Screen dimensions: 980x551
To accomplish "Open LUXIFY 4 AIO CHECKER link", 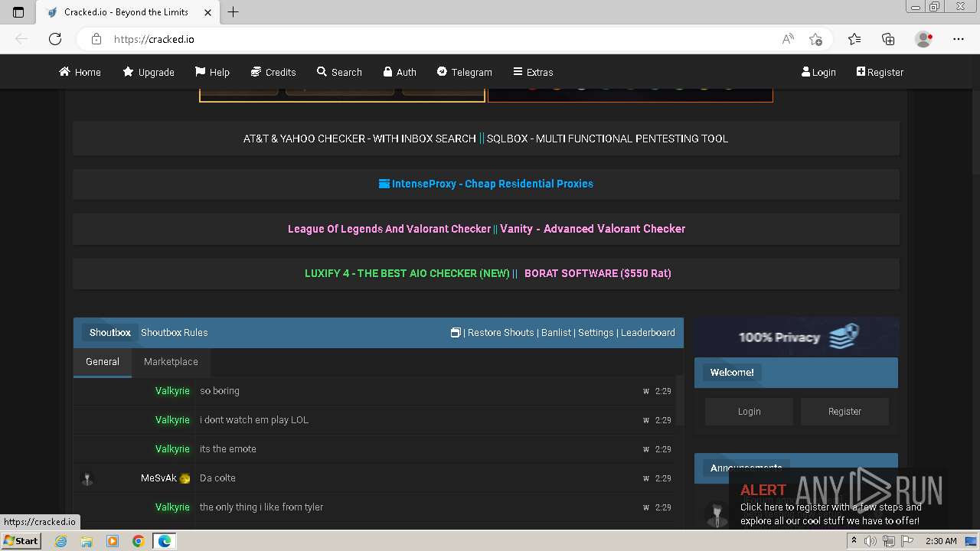I will pos(407,273).
